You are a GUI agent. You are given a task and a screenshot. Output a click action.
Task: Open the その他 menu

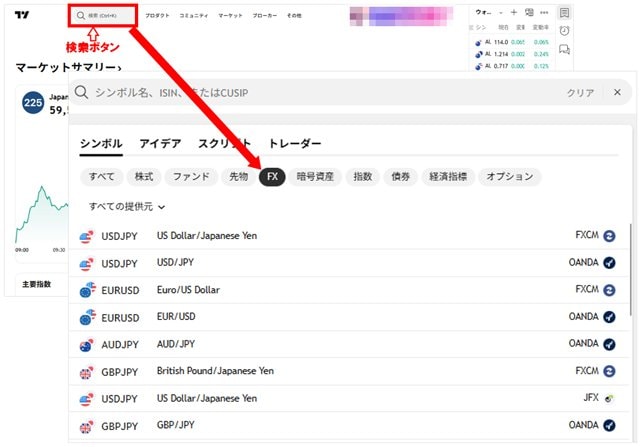tap(294, 16)
